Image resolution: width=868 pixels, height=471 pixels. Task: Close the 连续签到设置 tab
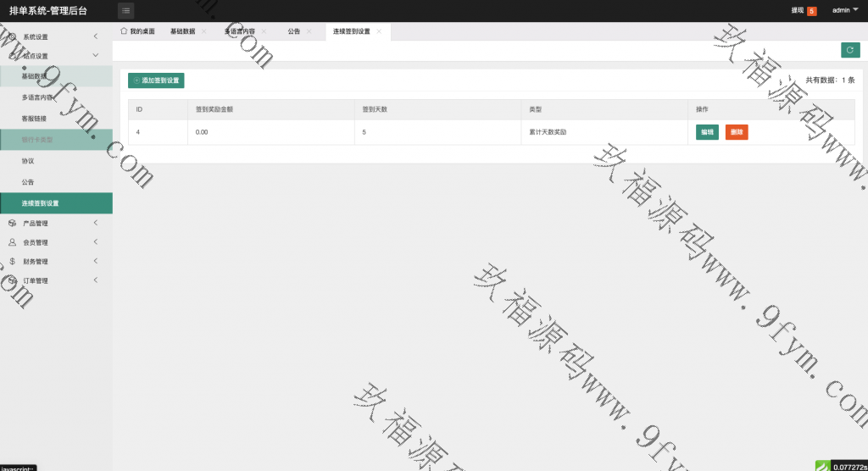[379, 31]
